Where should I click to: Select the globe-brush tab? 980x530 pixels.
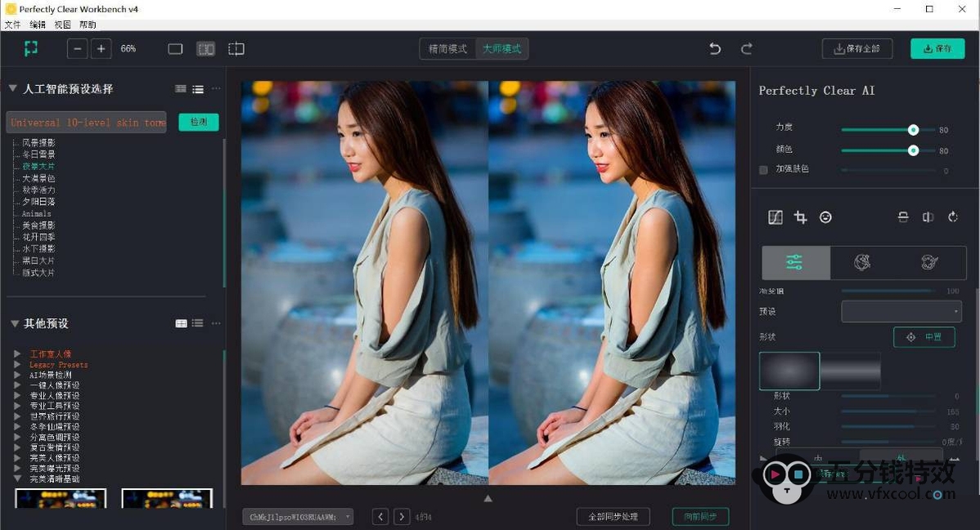point(862,263)
